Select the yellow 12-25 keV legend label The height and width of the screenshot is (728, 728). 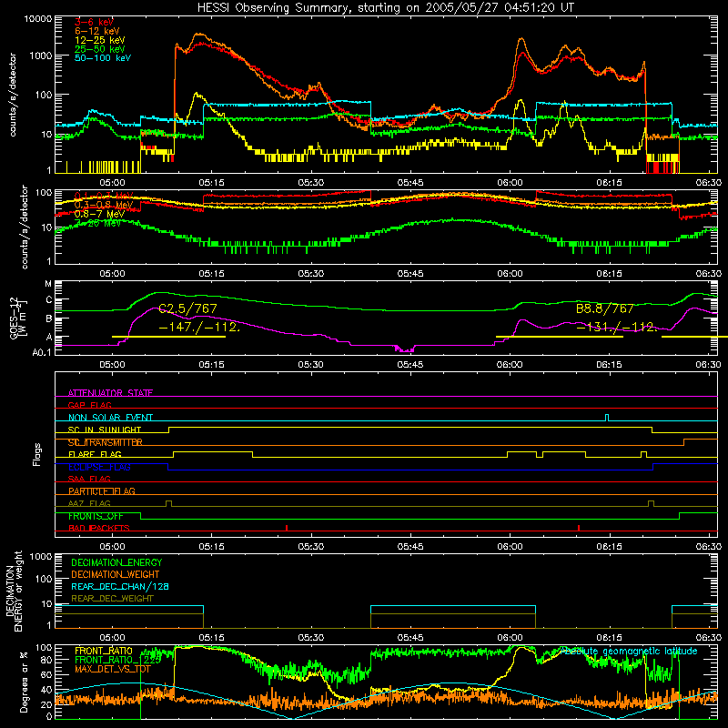99,40
